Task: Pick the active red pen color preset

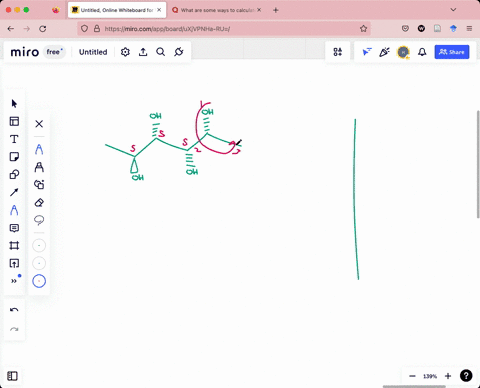Action: [39, 281]
